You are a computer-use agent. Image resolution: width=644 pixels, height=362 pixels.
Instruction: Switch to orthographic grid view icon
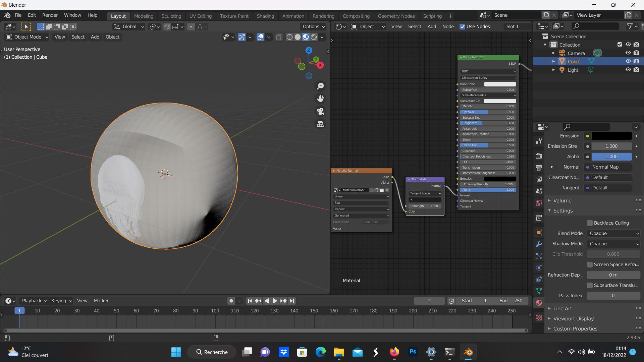point(320,124)
